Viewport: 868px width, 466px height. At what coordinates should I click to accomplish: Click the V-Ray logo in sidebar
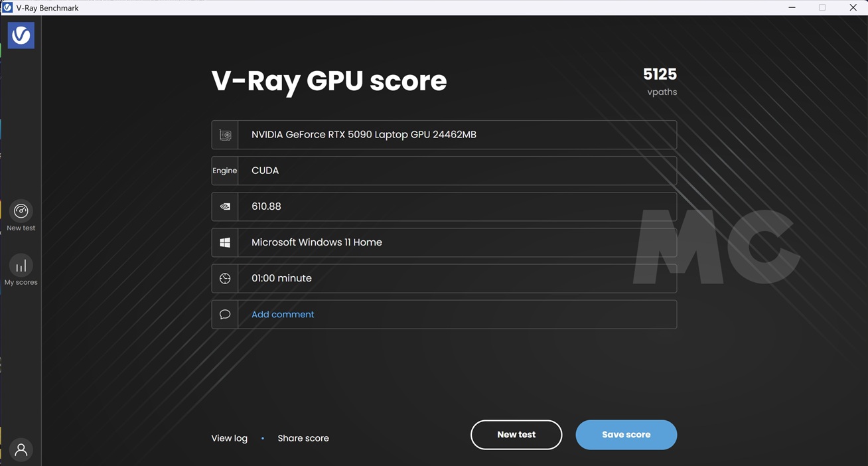(21, 35)
